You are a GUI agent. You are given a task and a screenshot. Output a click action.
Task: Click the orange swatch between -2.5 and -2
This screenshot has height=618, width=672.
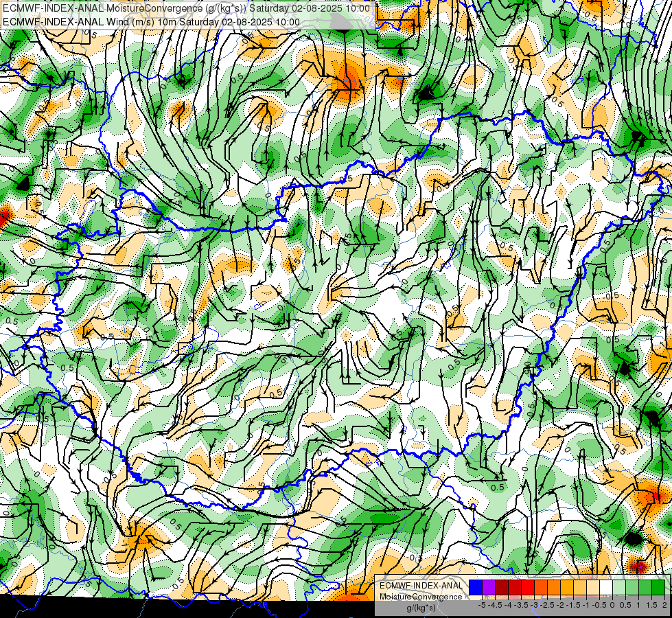tap(554, 588)
